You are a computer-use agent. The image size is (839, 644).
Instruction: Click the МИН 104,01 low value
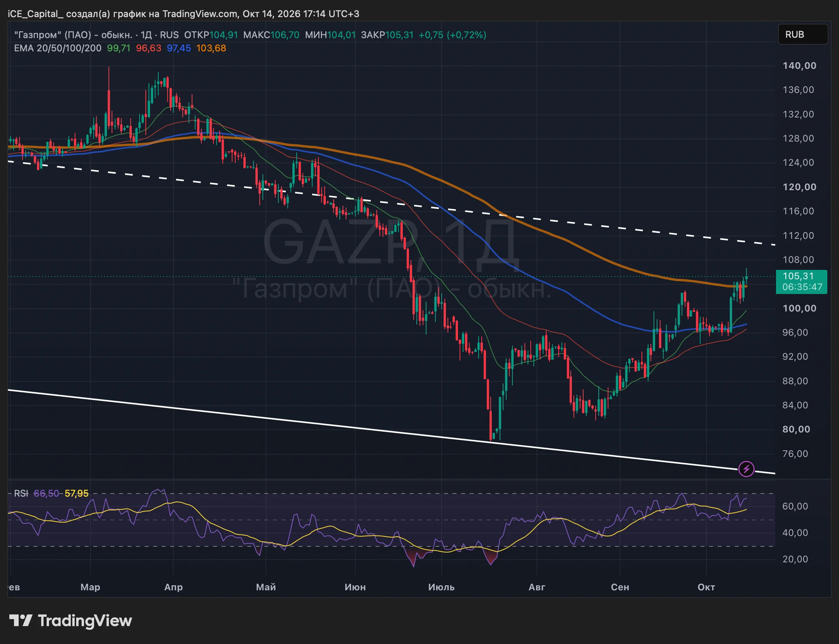click(330, 35)
